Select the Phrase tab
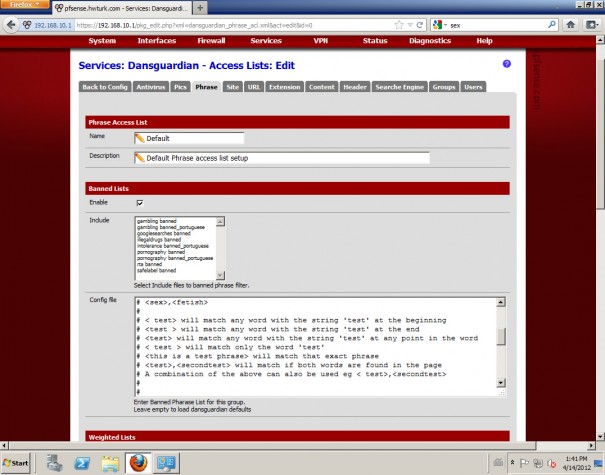Screen dimensions: 605x475 pyautogui.click(x=206, y=87)
